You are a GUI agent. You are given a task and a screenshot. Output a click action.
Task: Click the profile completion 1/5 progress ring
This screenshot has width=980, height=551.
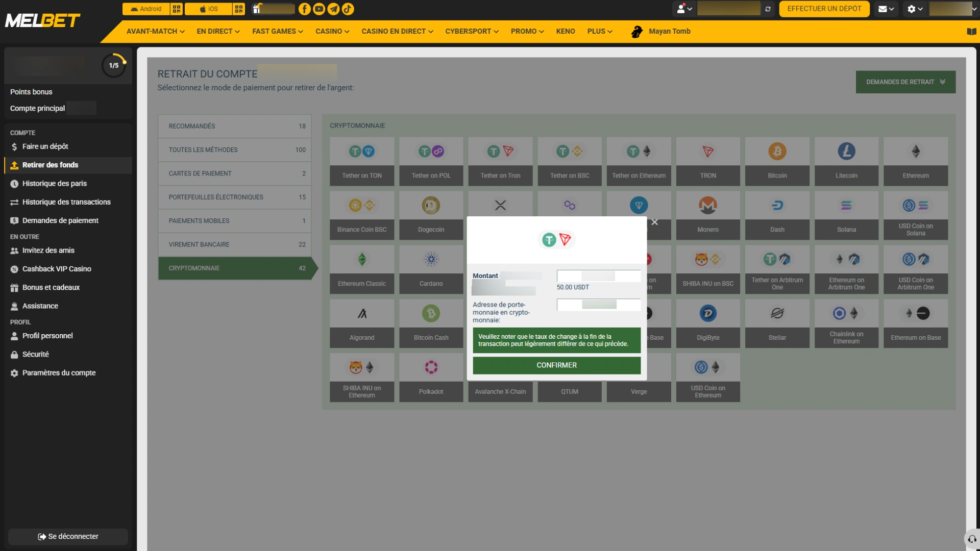coord(114,65)
